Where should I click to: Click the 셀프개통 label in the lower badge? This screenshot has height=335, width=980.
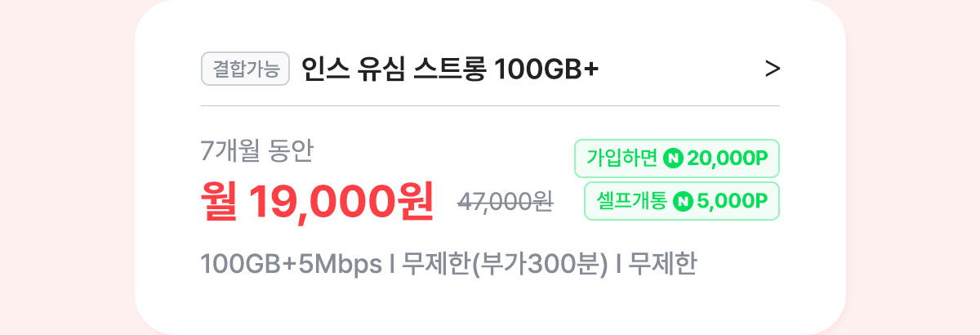click(x=632, y=201)
